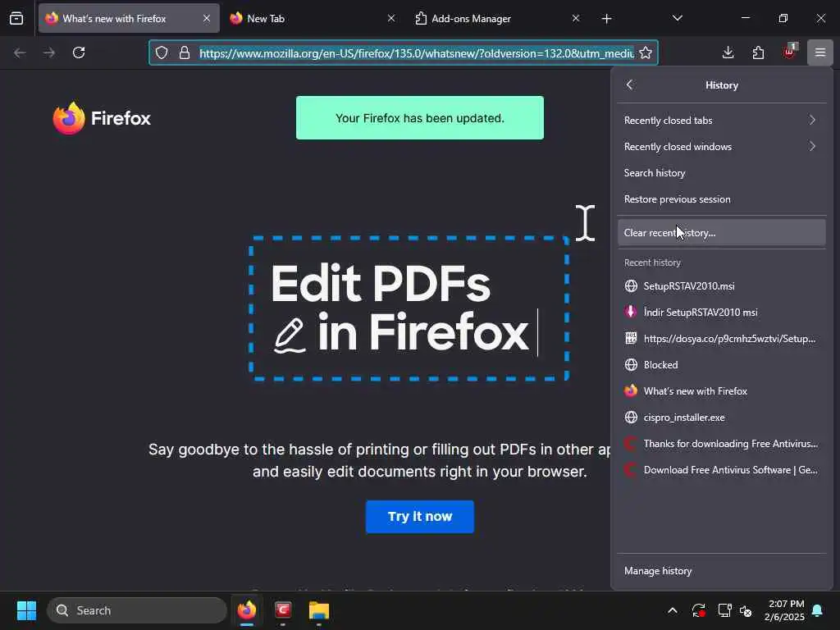The height and width of the screenshot is (630, 840).
Task: Show hidden system tray icons
Action: [x=673, y=610]
